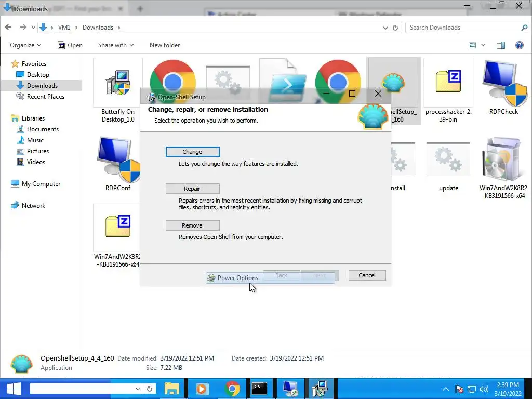Viewport: 532px width, 399px height.
Task: Open Chrome from the taskbar
Action: click(x=232, y=389)
